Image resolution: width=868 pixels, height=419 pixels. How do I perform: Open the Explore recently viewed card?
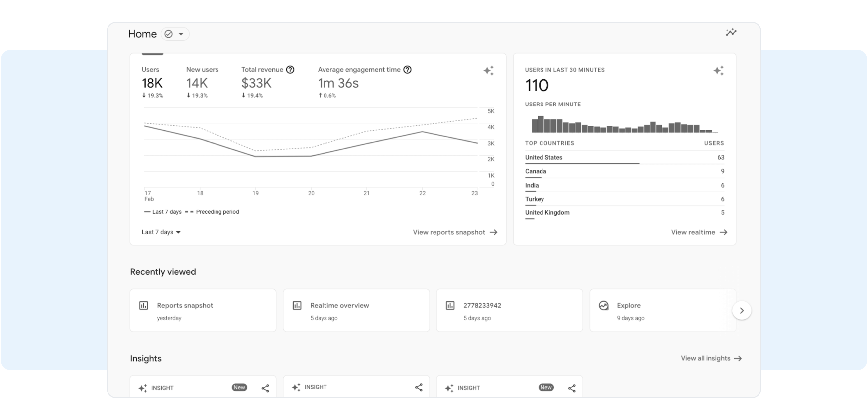pyautogui.click(x=662, y=311)
